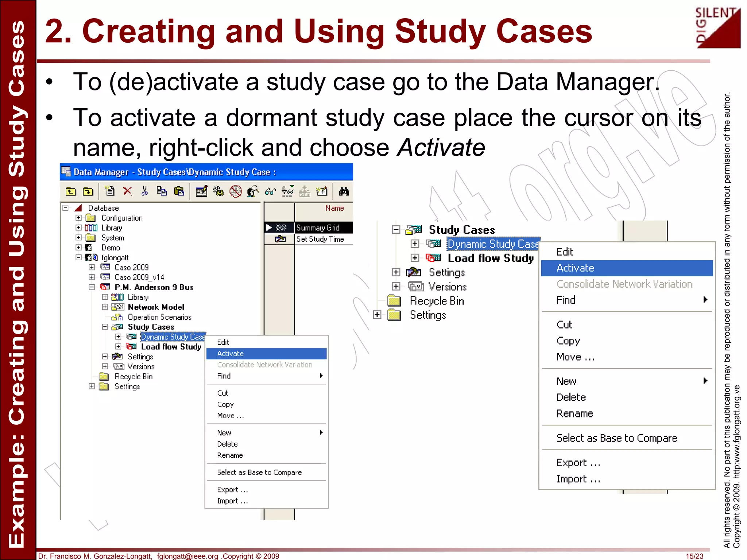Click the binoculars find icon

click(344, 191)
